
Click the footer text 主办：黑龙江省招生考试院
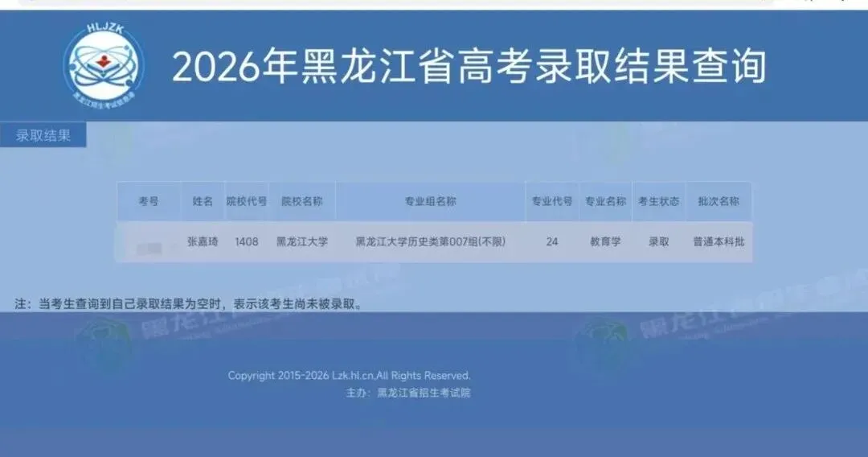click(x=408, y=393)
